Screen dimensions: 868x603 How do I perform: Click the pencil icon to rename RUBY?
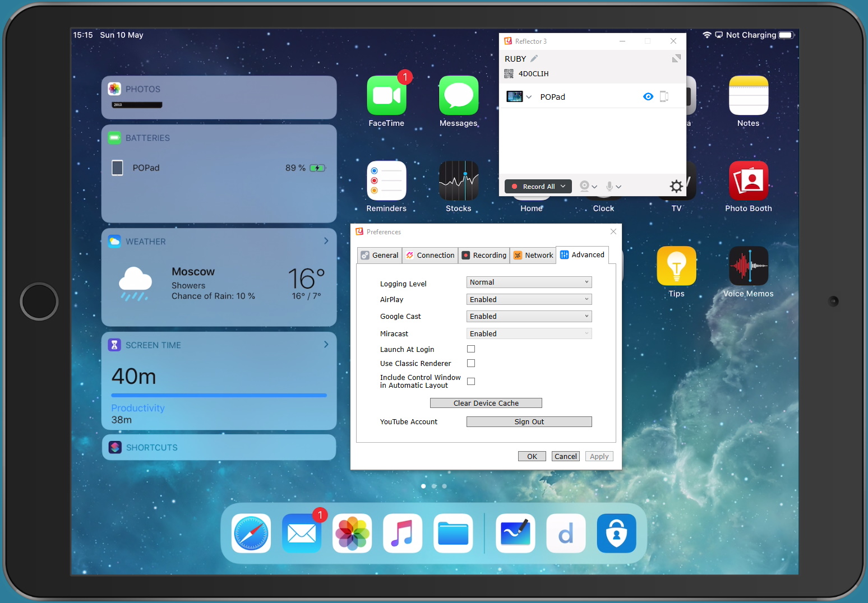click(534, 58)
